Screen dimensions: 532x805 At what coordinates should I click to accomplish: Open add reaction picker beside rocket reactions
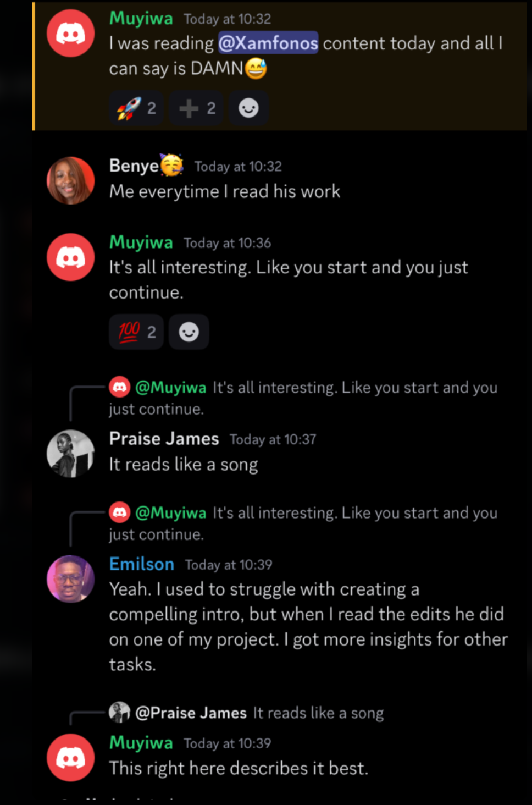coord(248,108)
